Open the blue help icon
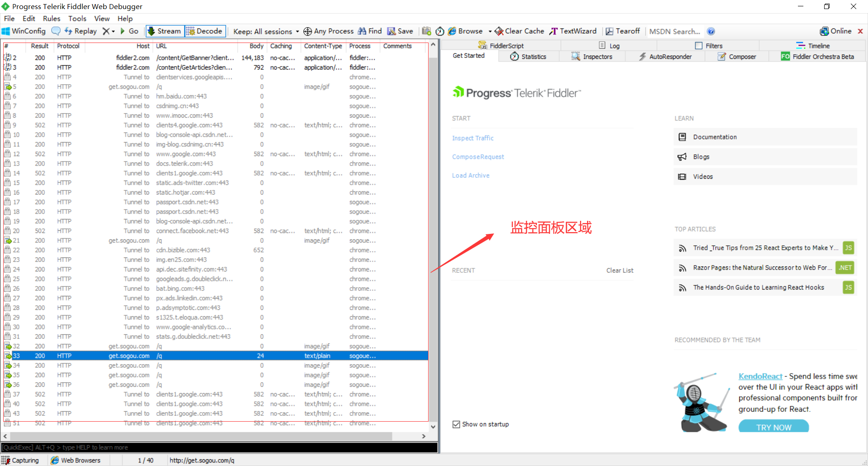 click(x=711, y=31)
